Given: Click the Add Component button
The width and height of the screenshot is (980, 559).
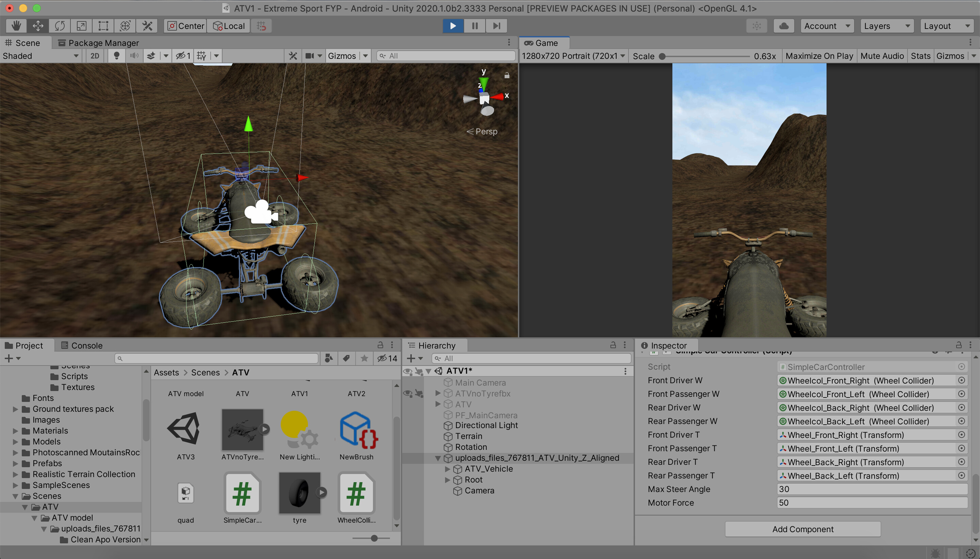Looking at the screenshot, I should 802,529.
